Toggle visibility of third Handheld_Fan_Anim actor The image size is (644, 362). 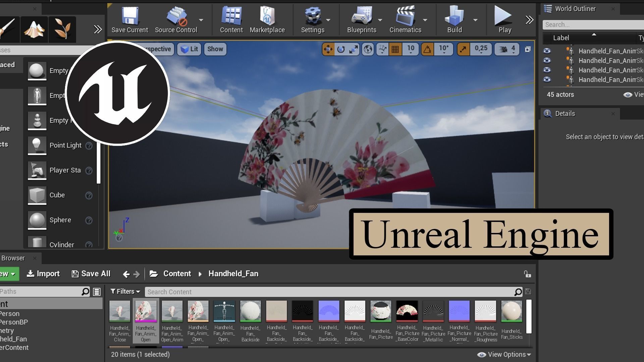[x=547, y=70]
